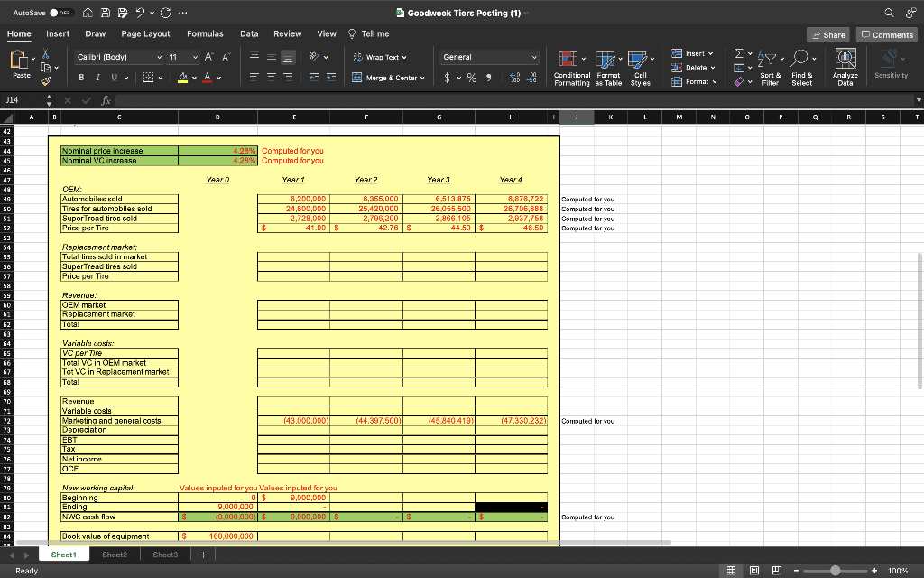924x578 pixels.
Task: Click the Paste clipboard icon
Action: (20, 60)
